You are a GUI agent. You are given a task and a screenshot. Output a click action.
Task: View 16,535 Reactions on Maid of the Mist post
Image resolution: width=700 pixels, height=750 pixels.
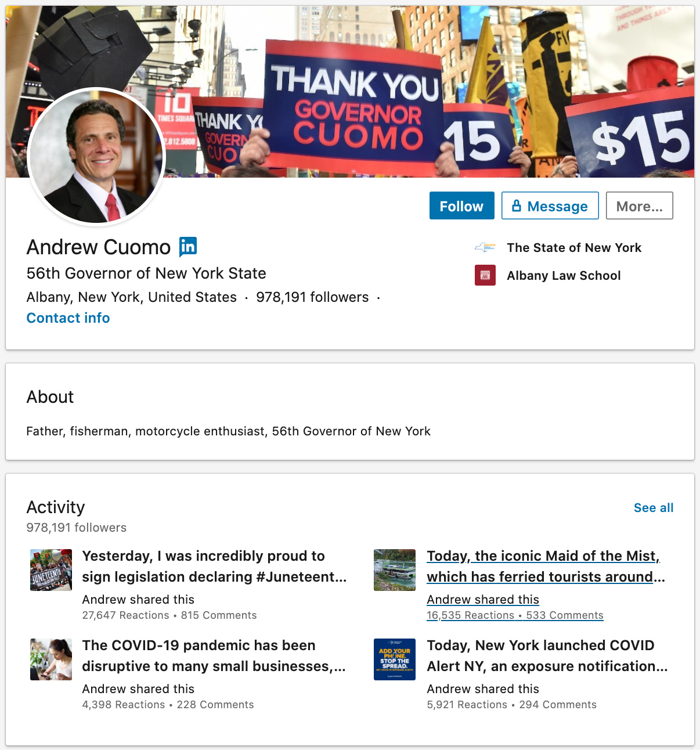(470, 615)
